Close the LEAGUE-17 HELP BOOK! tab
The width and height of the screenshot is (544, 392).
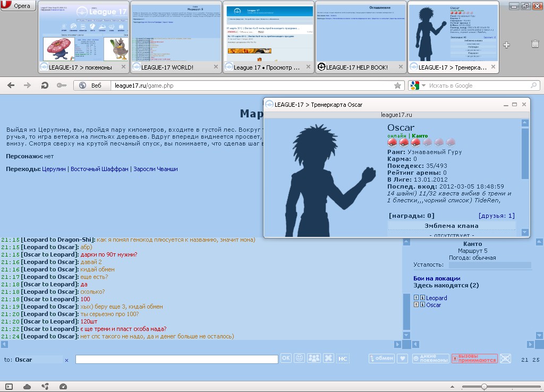(x=401, y=66)
